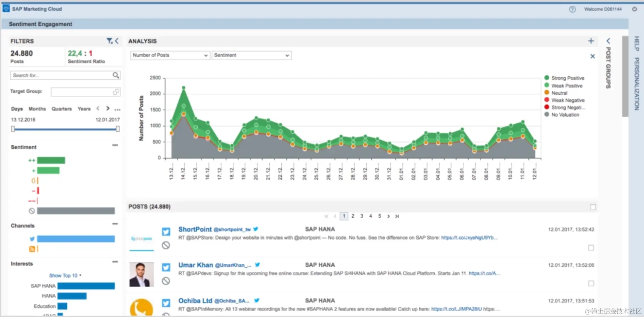
Task: Click the date range slider end handle
Action: [x=118, y=129]
